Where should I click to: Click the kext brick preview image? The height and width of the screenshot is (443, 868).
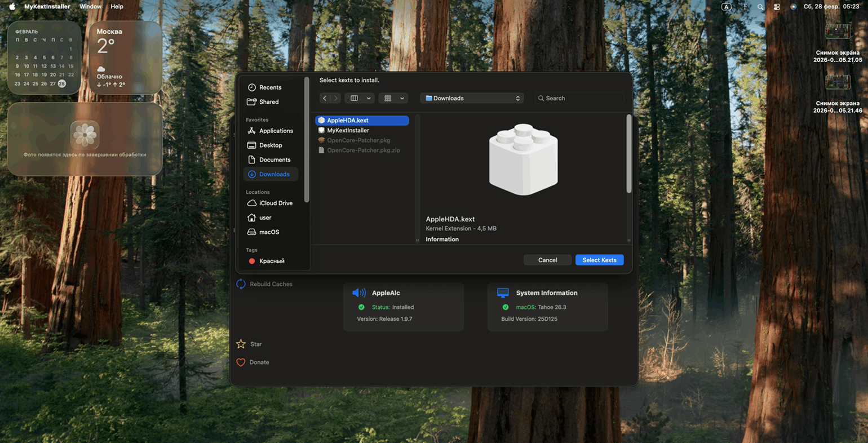(523, 160)
